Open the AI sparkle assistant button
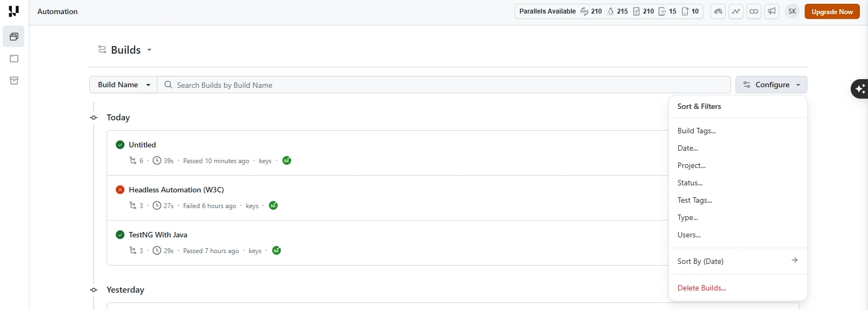The height and width of the screenshot is (310, 868). pyautogui.click(x=860, y=89)
